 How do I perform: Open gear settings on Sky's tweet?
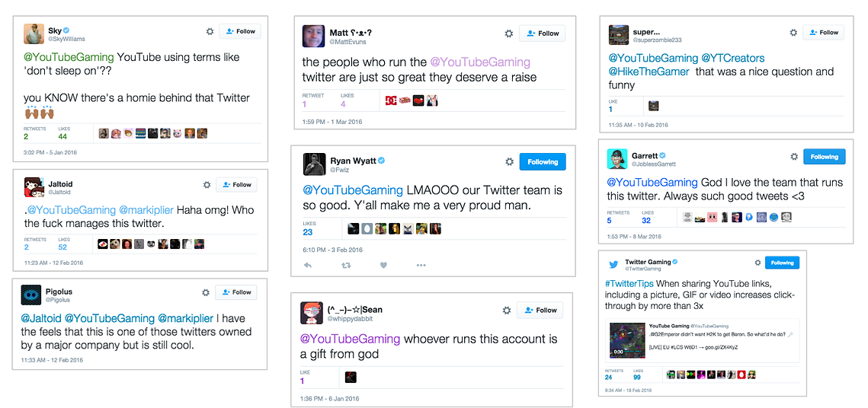click(210, 31)
